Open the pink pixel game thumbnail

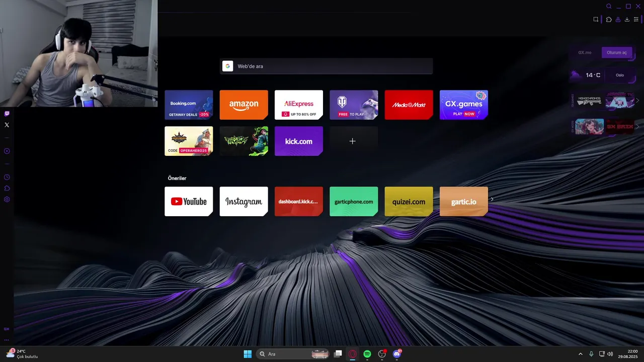point(620,101)
